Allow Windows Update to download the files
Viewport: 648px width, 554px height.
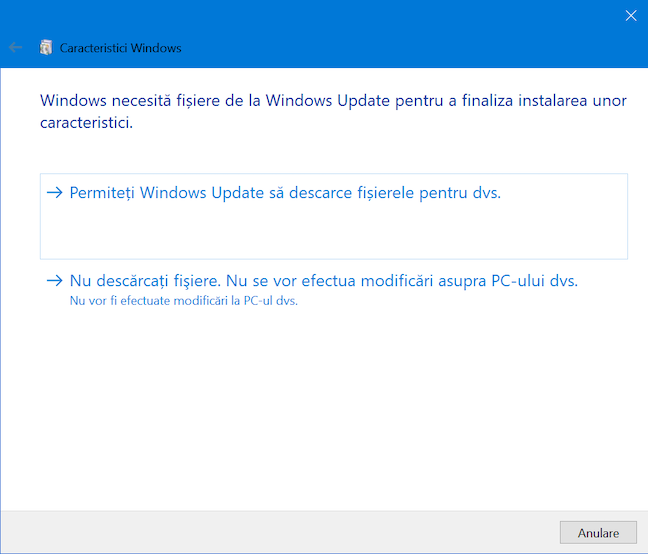pos(334,216)
